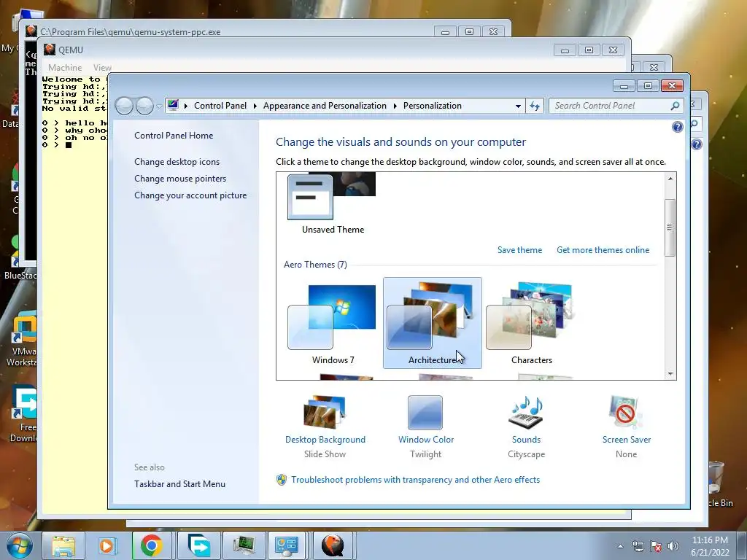Open Change desktop icons
This screenshot has height=560, width=747.
point(177,161)
